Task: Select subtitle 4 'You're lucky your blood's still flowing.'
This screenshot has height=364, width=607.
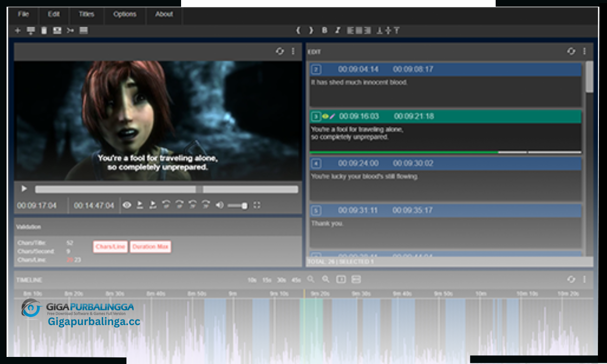Action: 446,179
